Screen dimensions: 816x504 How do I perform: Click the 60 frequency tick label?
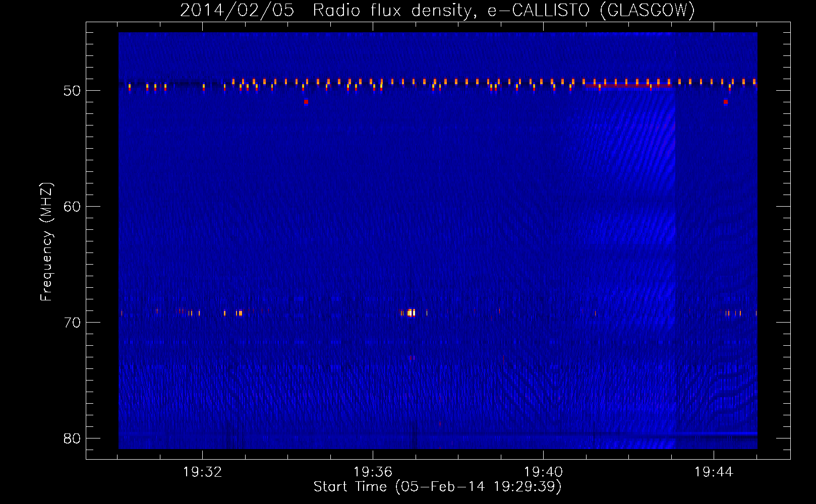tap(72, 207)
